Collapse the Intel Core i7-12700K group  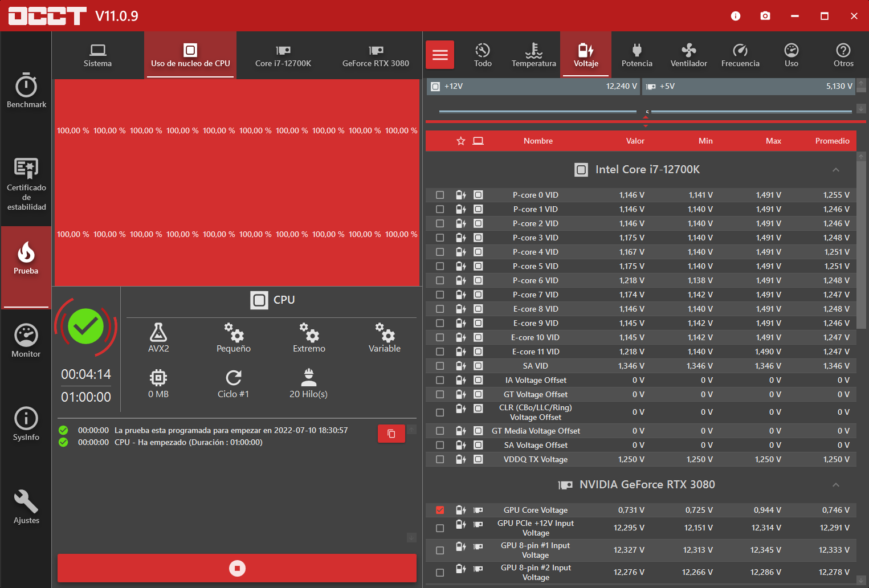click(836, 170)
